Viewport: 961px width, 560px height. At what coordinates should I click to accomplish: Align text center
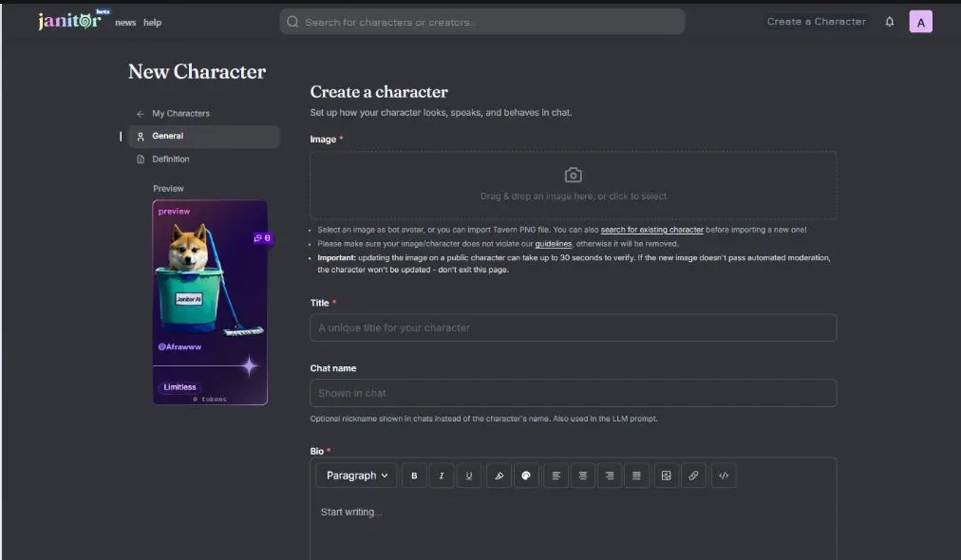(583, 476)
